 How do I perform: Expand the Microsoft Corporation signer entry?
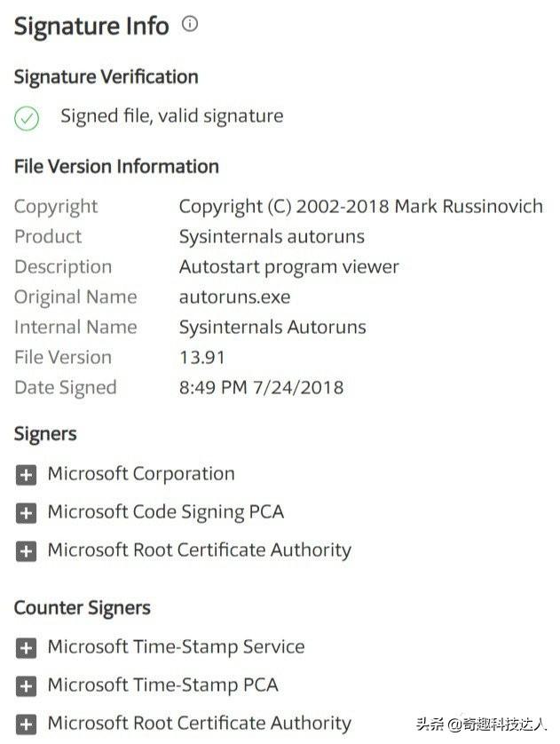[x=26, y=475]
